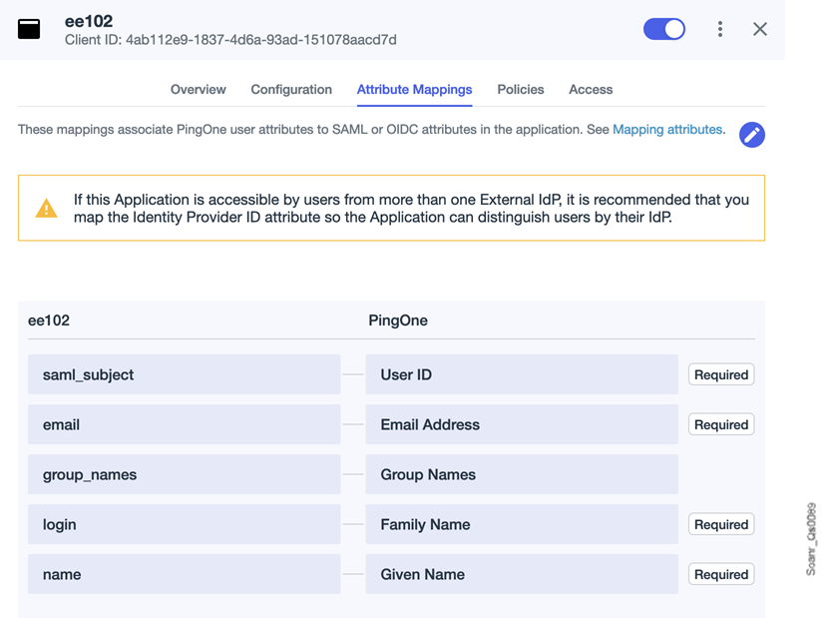Select the name attribute field
Screen dimensions: 840x618
point(185,573)
